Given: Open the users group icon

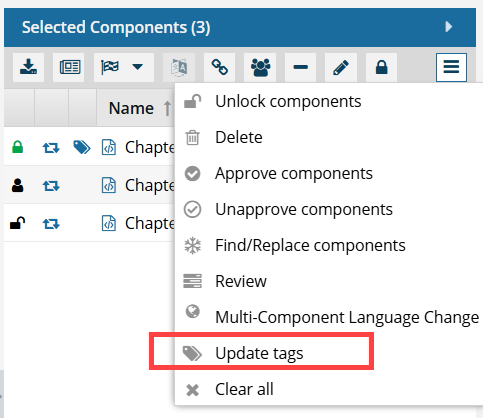Looking at the screenshot, I should [260, 67].
